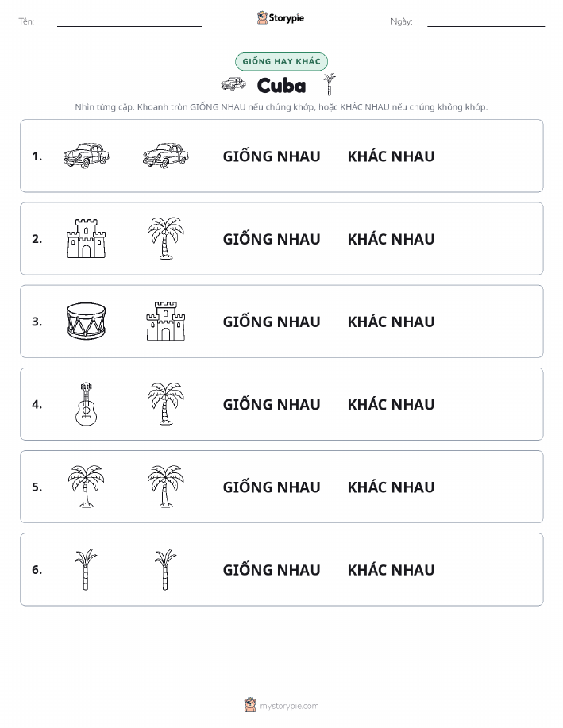
Task: Select KHÁC NHAU for row 2
Action: (x=391, y=239)
